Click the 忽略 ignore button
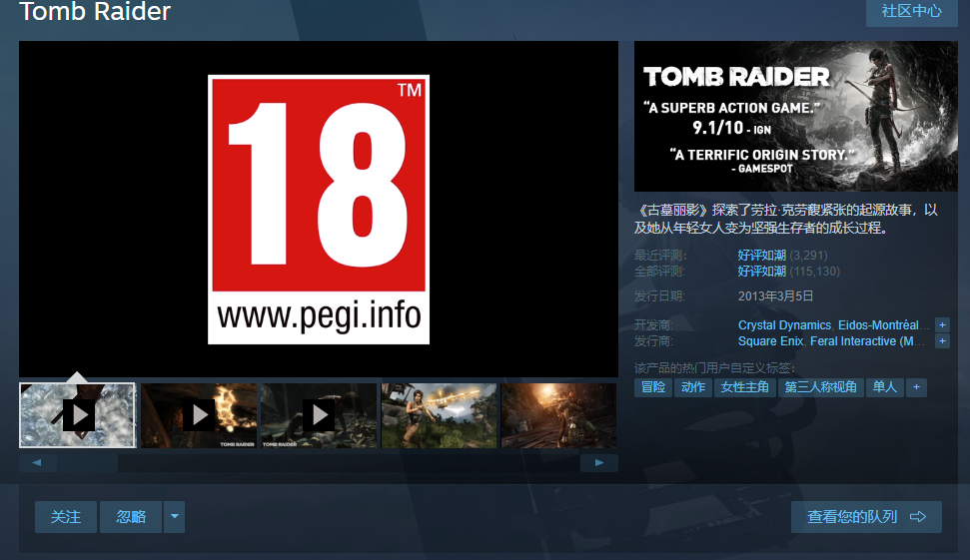Viewport: 970px width, 560px height. tap(131, 517)
